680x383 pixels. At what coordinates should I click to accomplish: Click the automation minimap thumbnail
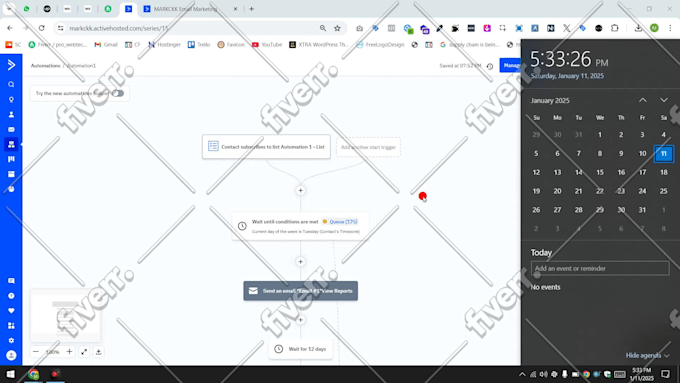(65, 316)
